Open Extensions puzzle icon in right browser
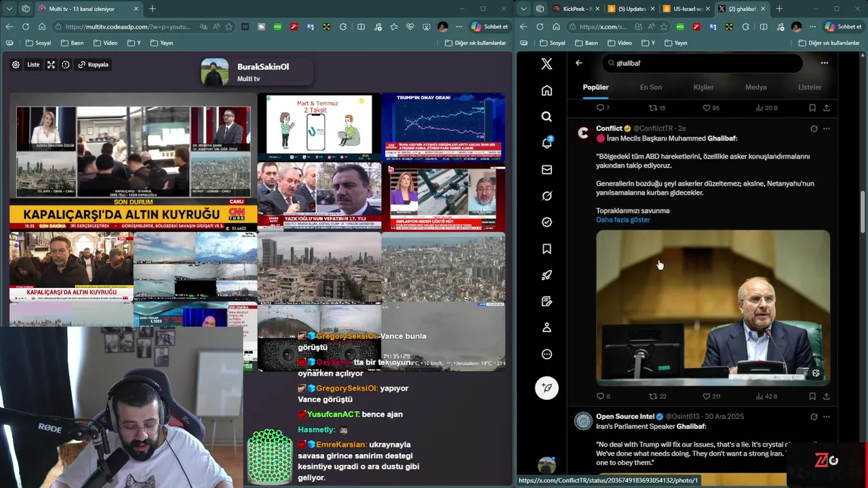 (x=745, y=26)
